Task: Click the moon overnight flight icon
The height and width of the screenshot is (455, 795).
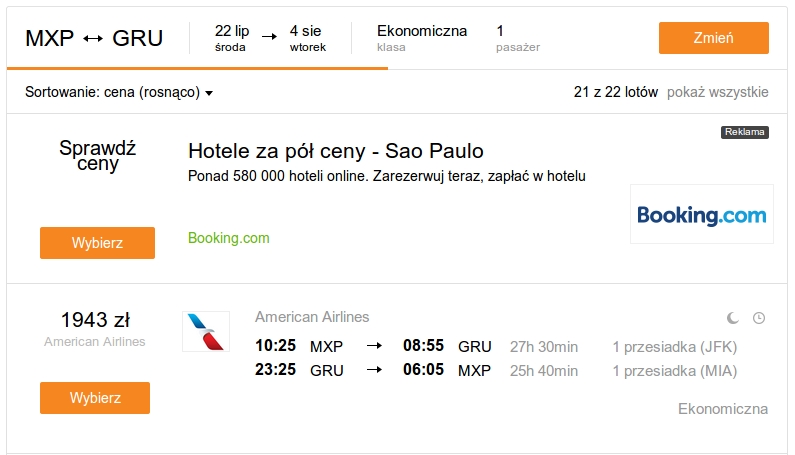Action: (x=733, y=318)
